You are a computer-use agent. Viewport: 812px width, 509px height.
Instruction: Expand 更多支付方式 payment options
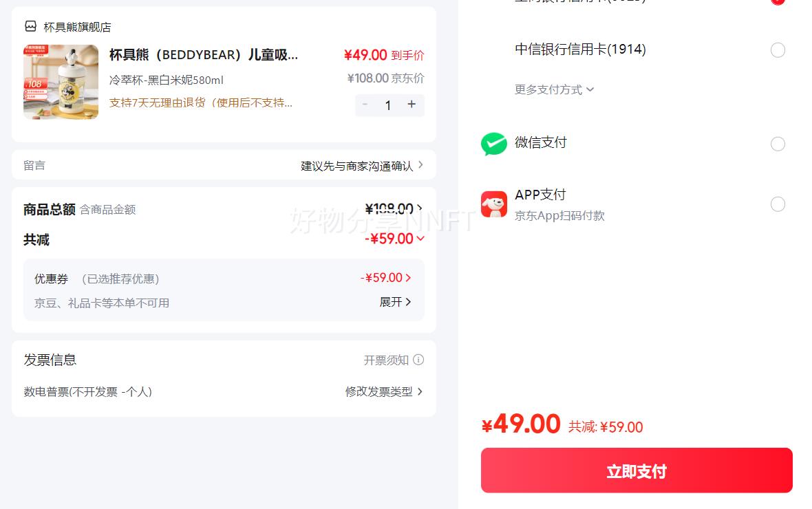click(554, 89)
